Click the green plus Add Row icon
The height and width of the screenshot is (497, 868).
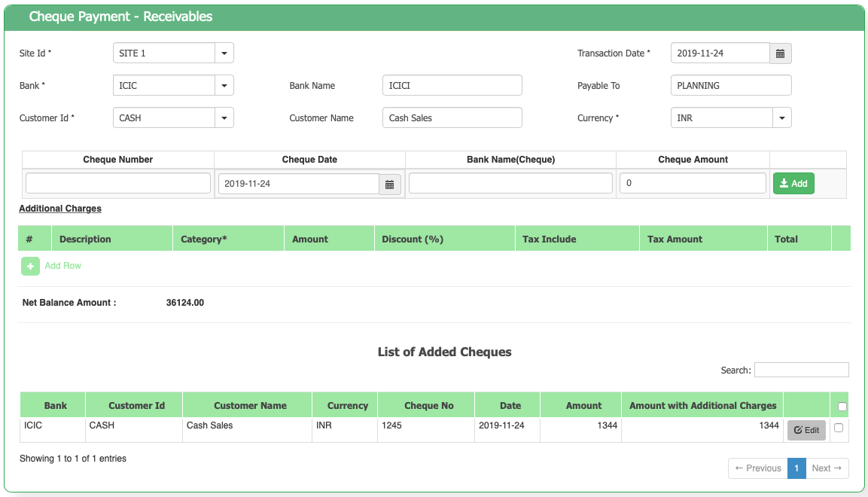30,266
